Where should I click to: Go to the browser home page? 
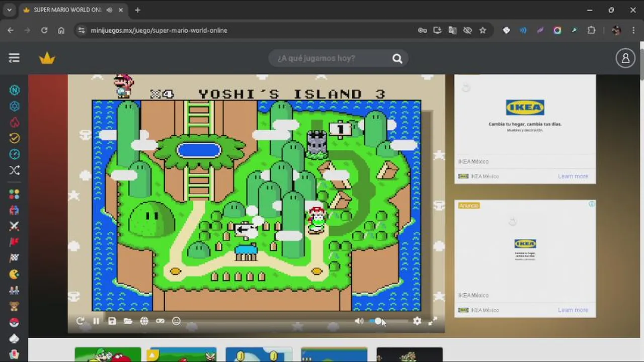click(x=61, y=30)
